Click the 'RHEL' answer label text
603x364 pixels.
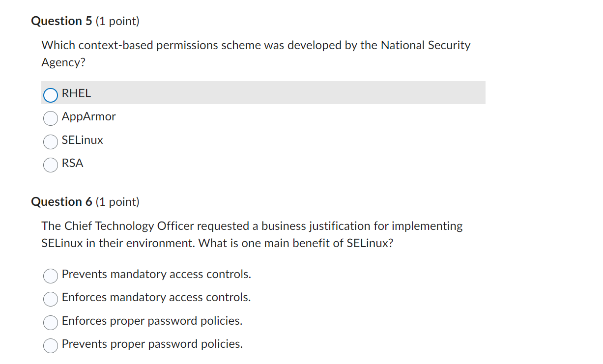[76, 93]
